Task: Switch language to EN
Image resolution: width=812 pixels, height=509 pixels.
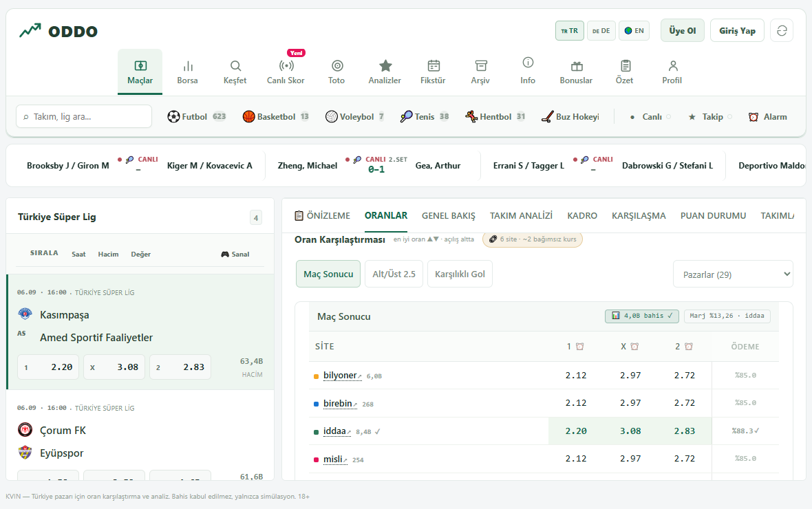Action: click(634, 30)
